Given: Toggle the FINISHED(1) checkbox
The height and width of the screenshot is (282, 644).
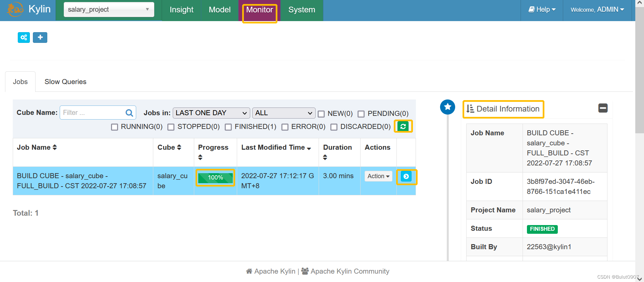Looking at the screenshot, I should 228,127.
